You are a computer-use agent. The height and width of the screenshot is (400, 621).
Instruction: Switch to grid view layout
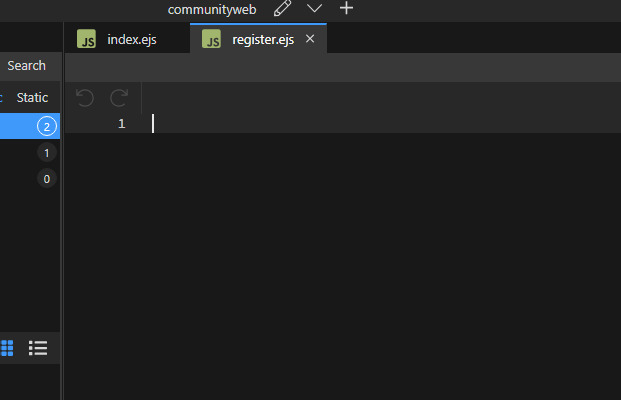click(x=7, y=348)
